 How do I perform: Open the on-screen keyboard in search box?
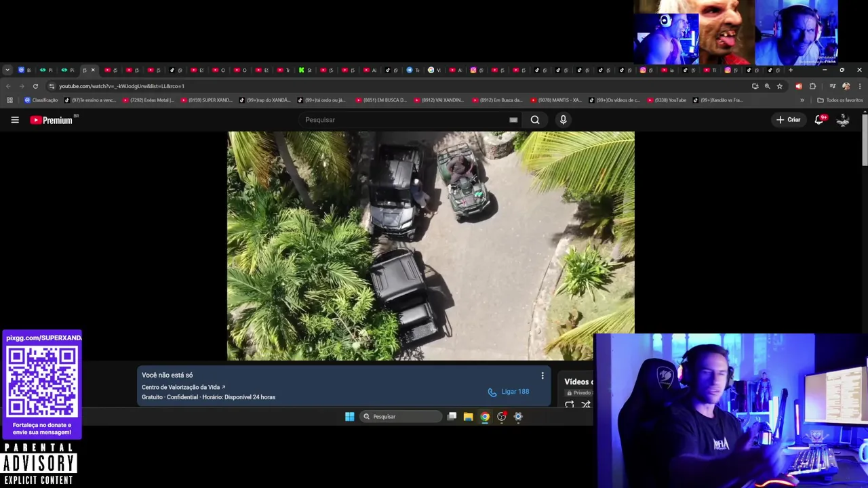click(x=513, y=120)
